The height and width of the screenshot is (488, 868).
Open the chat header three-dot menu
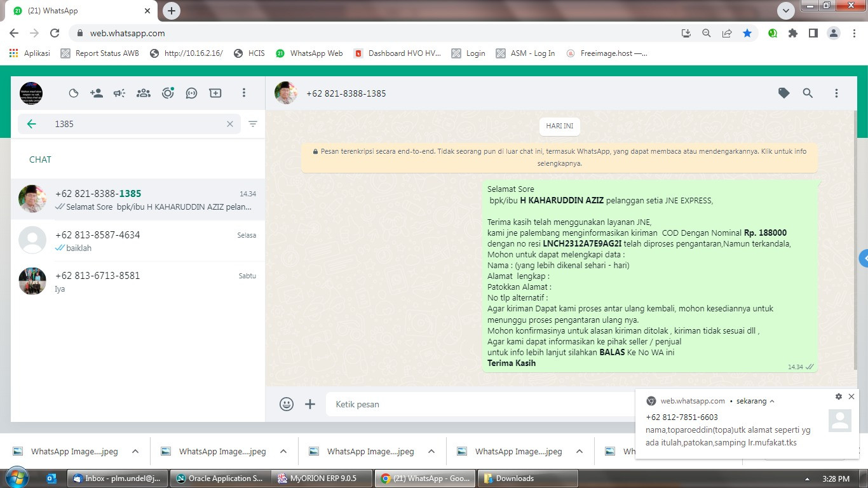(836, 93)
